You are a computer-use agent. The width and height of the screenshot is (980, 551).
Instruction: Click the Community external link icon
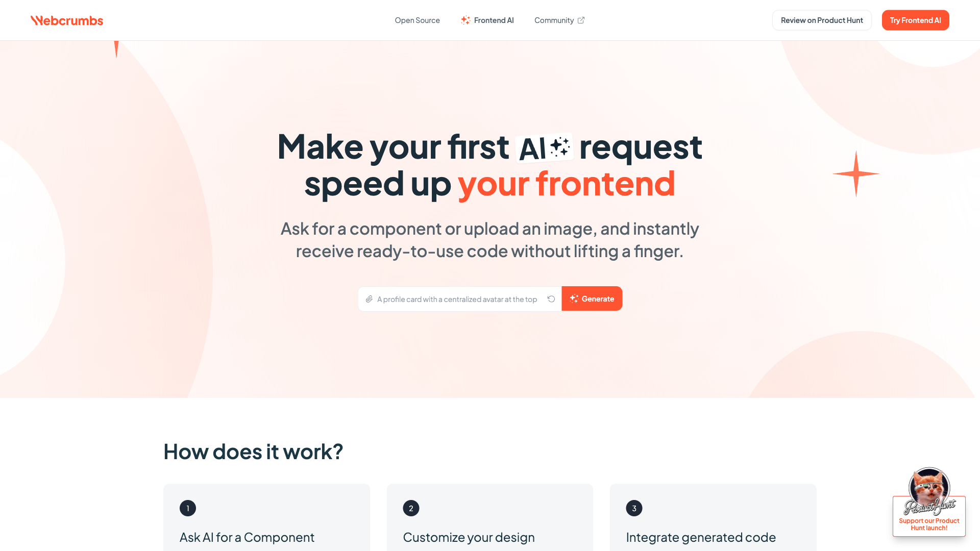click(581, 20)
